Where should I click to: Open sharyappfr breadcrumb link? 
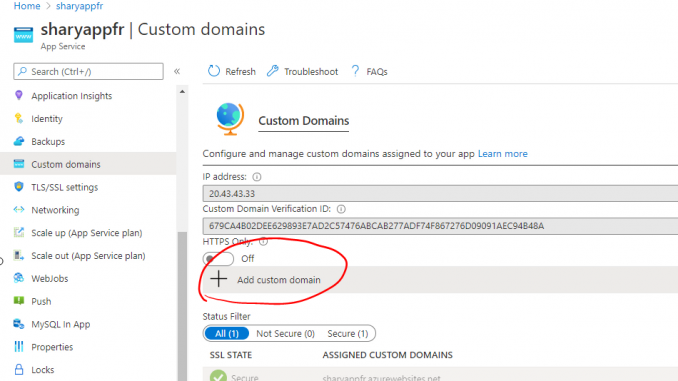[x=80, y=6]
